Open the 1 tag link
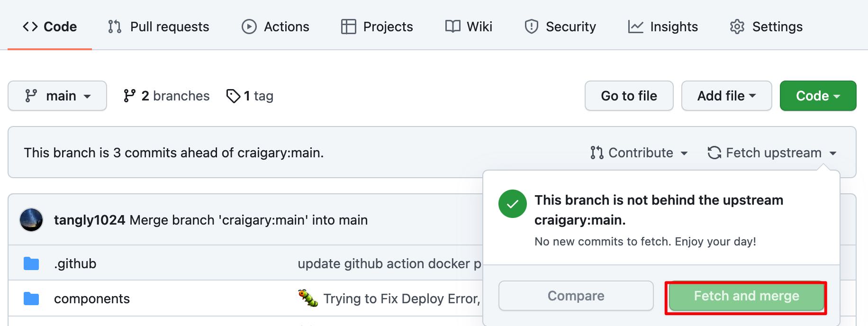The image size is (868, 326). 250,96
